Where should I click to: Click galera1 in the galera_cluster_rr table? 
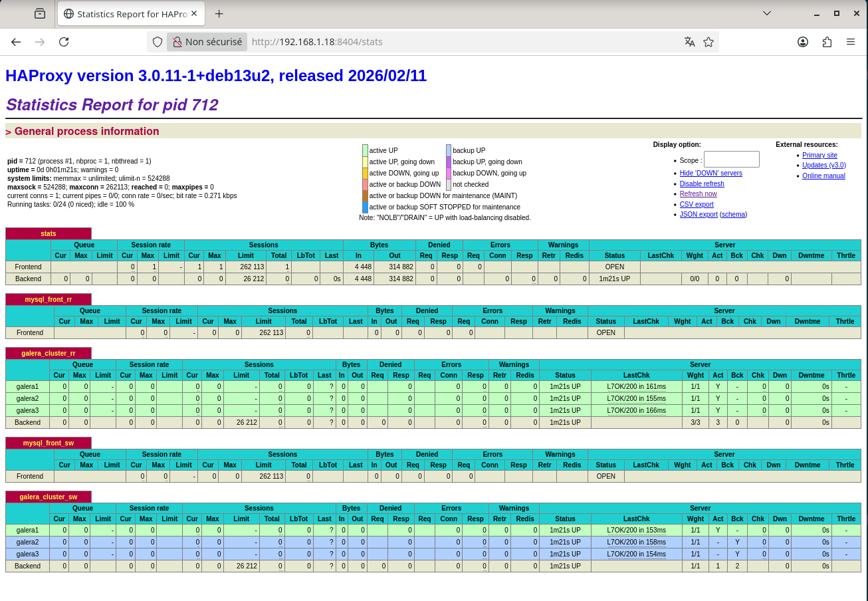click(x=28, y=387)
